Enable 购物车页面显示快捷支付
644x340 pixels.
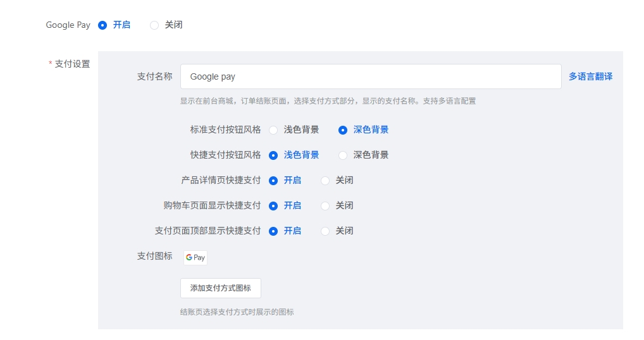click(273, 206)
